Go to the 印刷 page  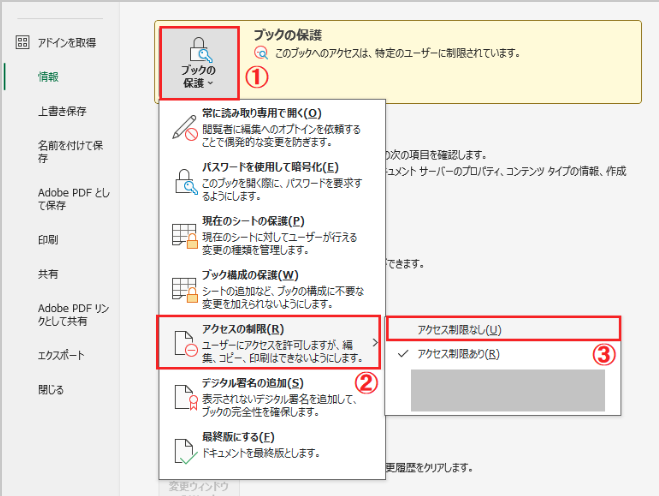click(48, 240)
